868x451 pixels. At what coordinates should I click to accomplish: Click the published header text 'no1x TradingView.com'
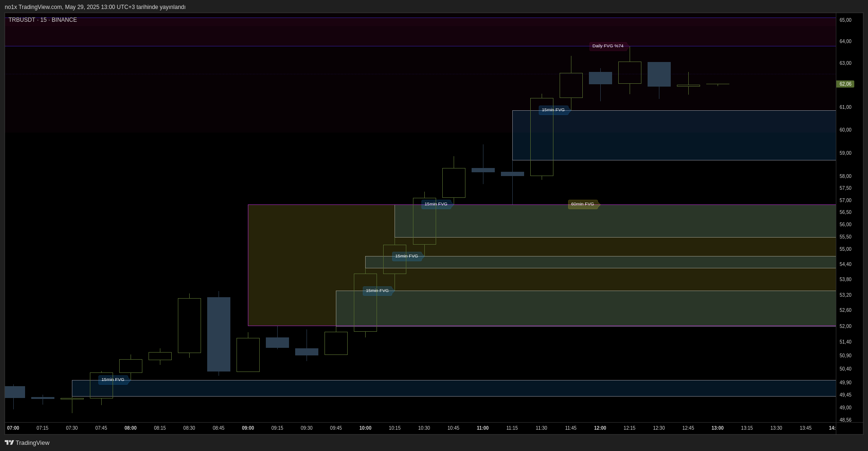click(33, 7)
